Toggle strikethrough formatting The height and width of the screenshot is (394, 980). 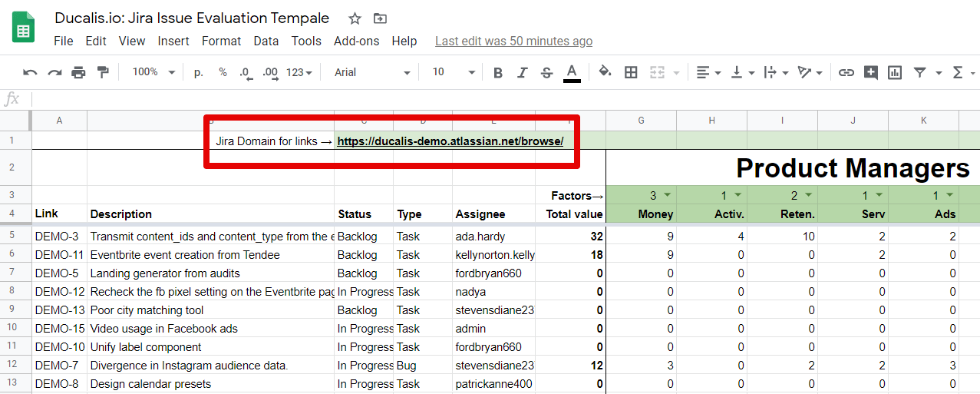pyautogui.click(x=546, y=72)
